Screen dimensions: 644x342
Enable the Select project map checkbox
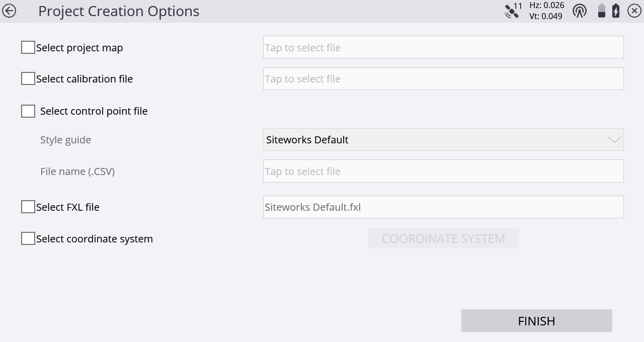(28, 48)
